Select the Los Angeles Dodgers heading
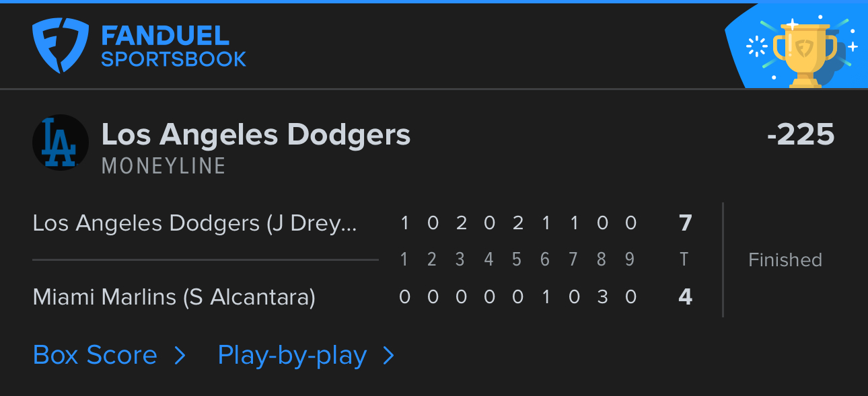 coord(256,134)
